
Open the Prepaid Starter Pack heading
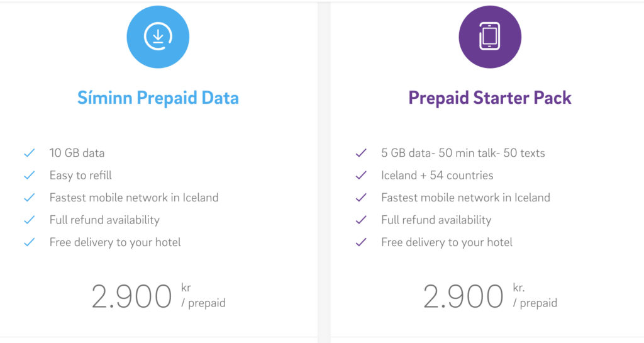click(x=489, y=98)
